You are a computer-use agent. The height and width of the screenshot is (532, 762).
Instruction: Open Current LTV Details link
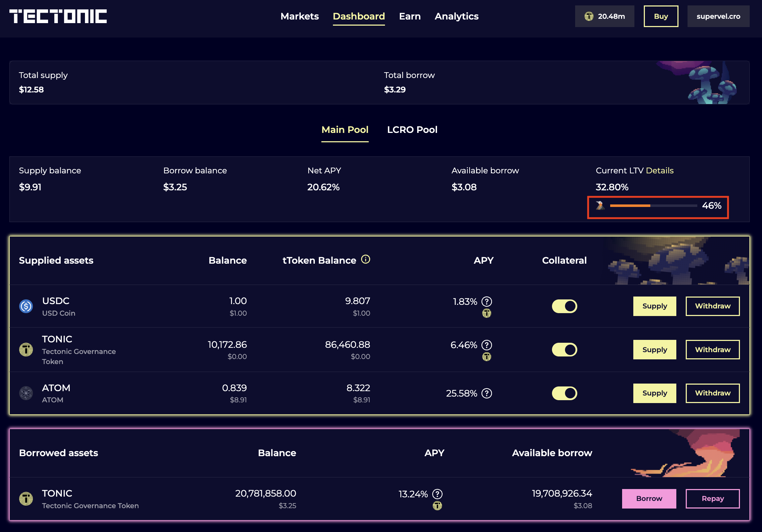click(660, 170)
